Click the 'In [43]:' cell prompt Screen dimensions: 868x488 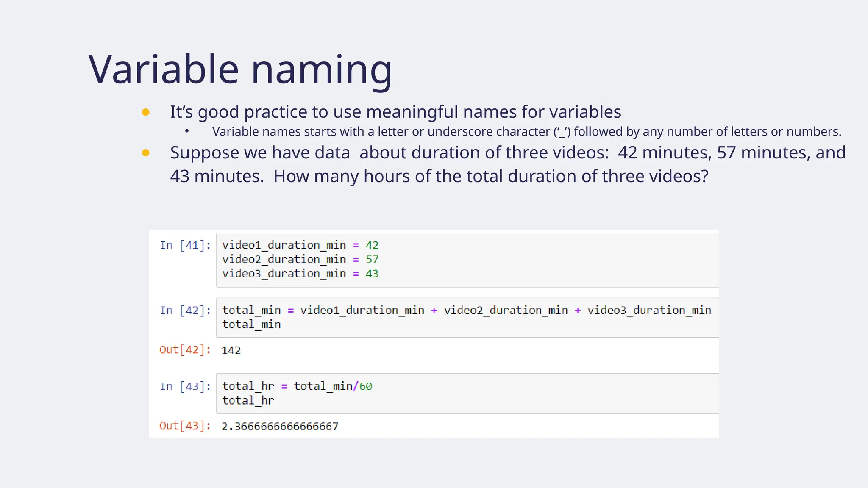coord(185,386)
